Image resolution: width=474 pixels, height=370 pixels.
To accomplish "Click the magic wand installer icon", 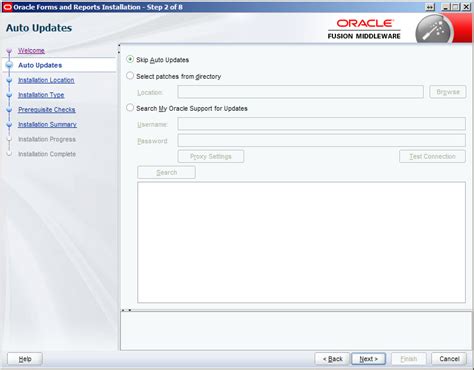I will coord(435,30).
